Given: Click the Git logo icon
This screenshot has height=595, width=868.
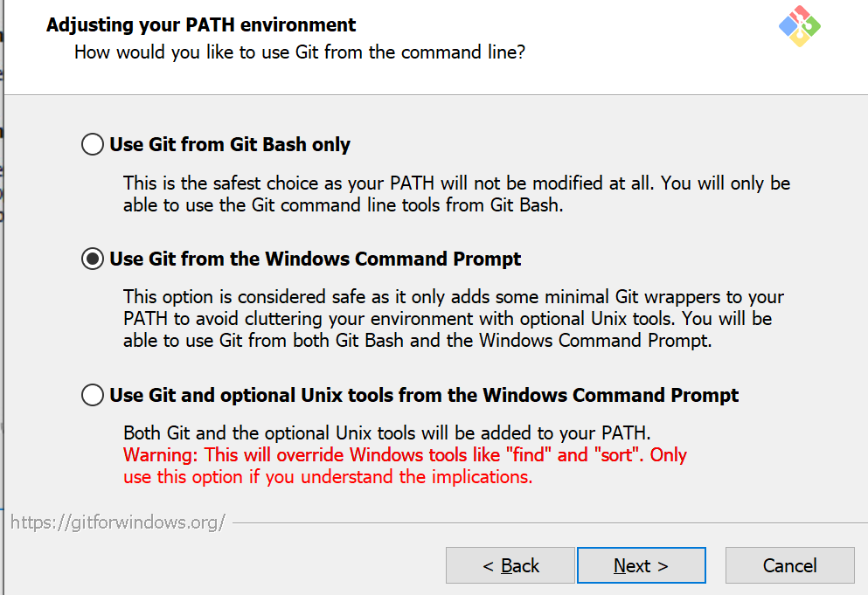Looking at the screenshot, I should [800, 27].
